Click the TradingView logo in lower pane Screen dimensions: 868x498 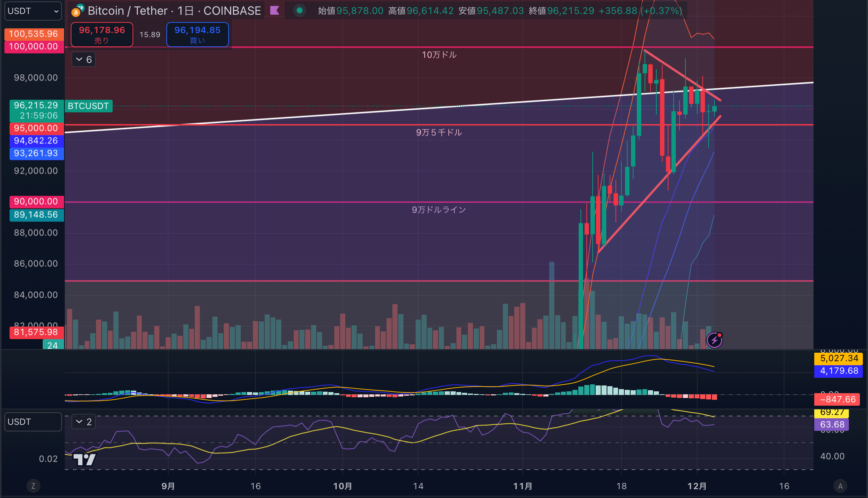coord(84,459)
